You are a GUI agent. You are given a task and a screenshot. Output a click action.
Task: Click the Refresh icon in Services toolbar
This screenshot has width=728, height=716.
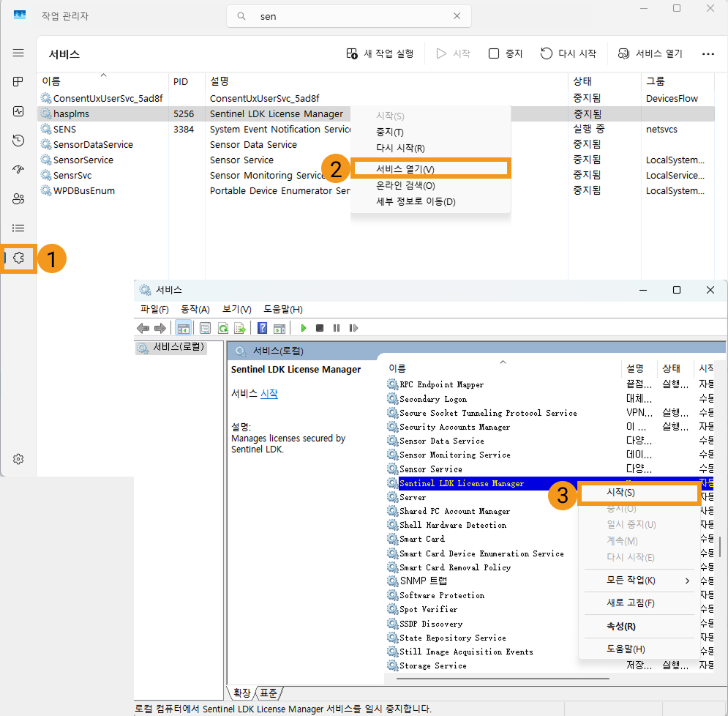[222, 328]
